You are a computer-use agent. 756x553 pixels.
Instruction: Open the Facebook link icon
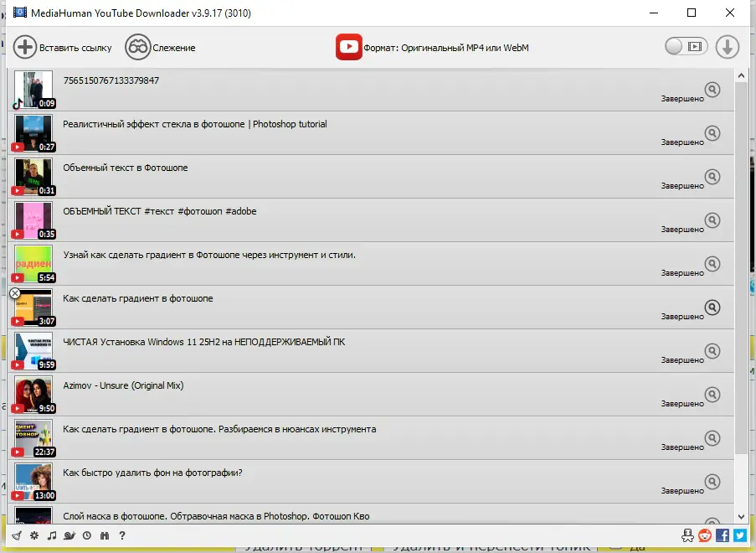coord(723,535)
